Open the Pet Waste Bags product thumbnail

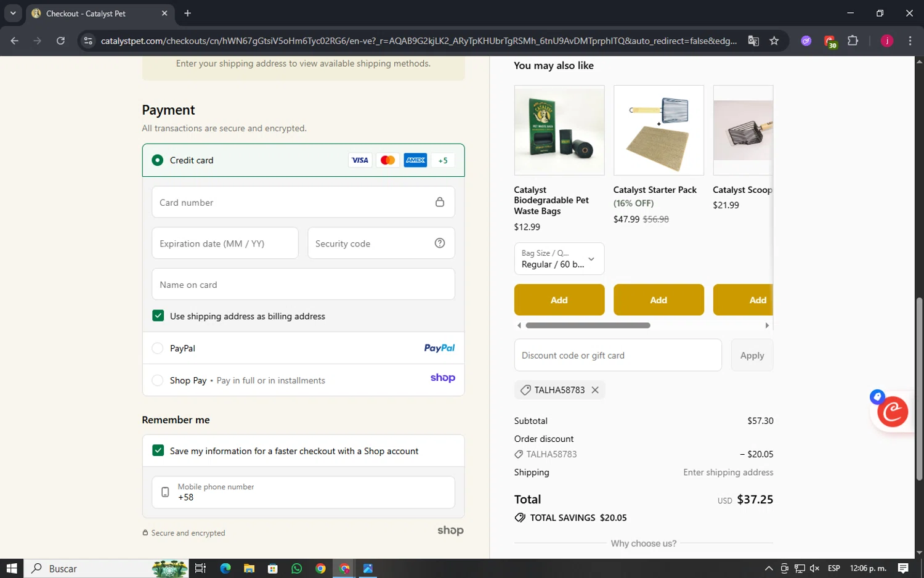point(559,130)
